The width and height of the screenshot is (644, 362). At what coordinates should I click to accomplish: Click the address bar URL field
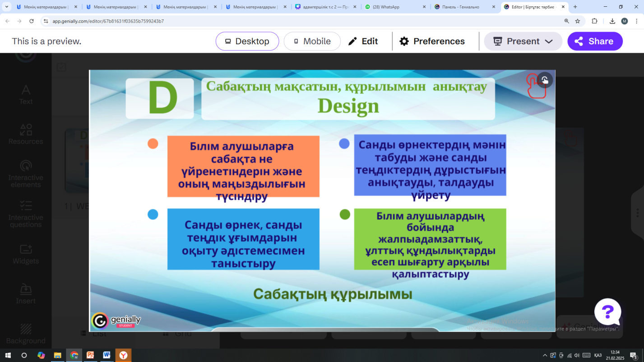[302, 21]
